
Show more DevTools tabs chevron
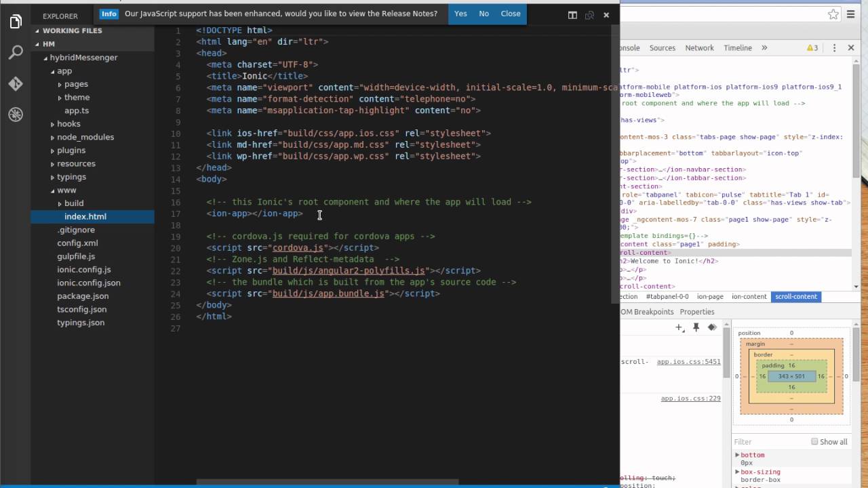pos(764,47)
